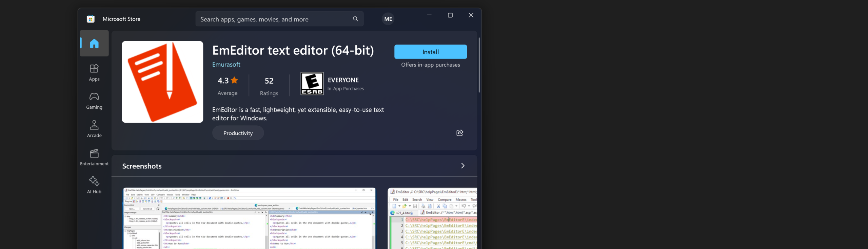Click the ESRB Everyone rating badge

[312, 84]
